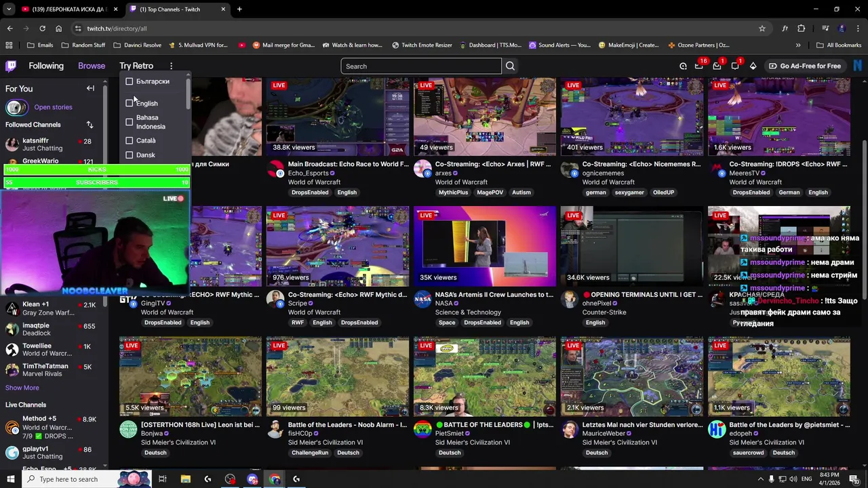Check the Dansk language checkbox
The height and width of the screenshot is (488, 868).
tap(130, 155)
